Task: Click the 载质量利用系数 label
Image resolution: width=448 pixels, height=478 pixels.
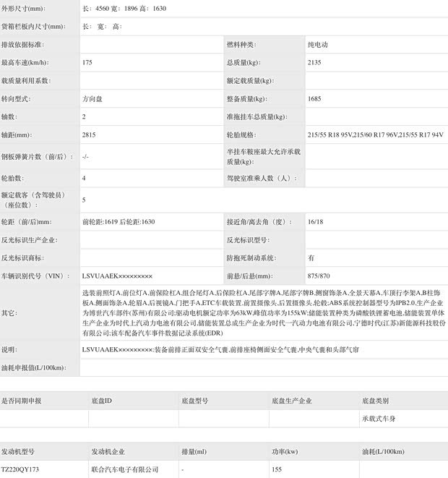Action: point(26,80)
